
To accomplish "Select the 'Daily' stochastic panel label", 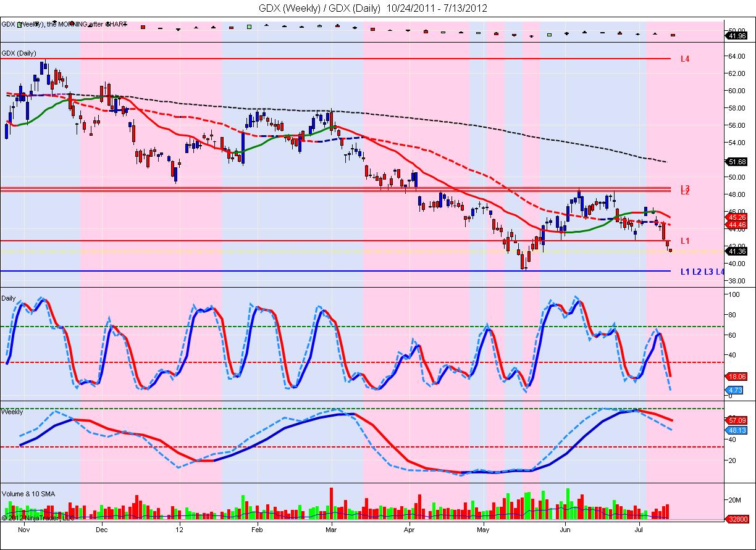I will point(9,298).
